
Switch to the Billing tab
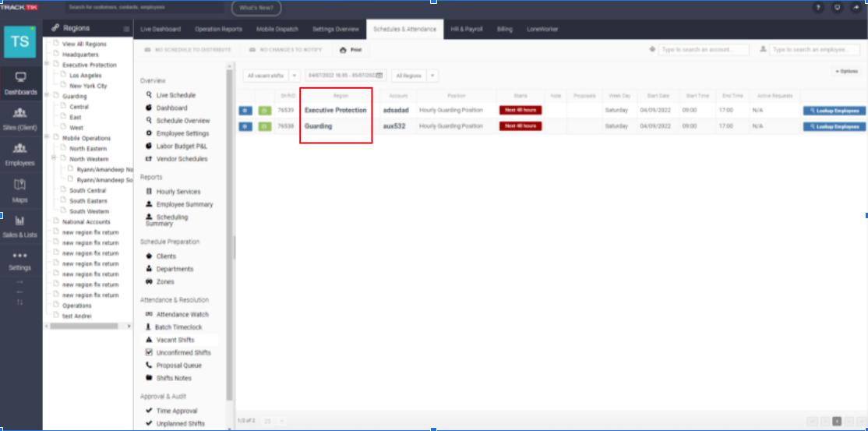504,30
